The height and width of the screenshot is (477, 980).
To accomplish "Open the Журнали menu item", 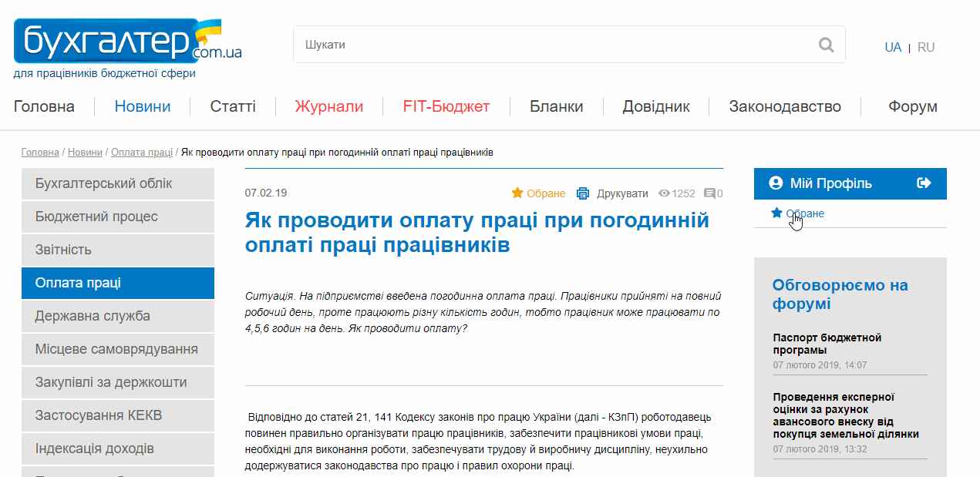I will pos(329,106).
